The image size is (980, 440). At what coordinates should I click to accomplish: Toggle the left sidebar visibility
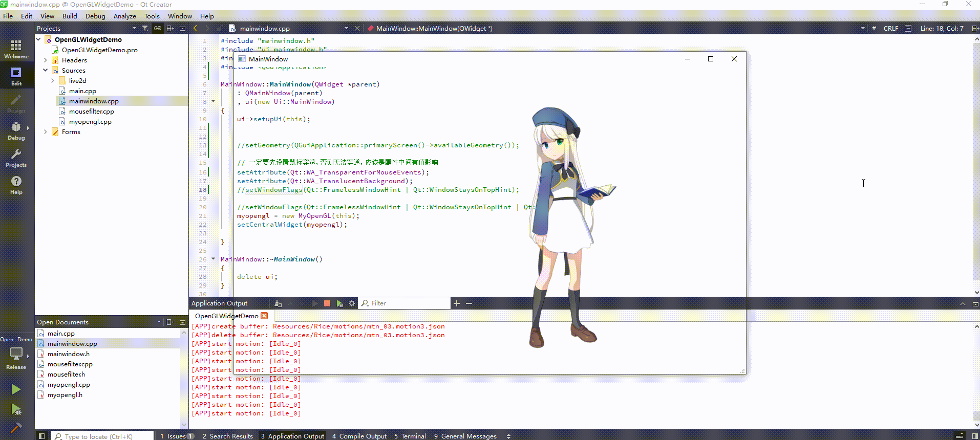click(x=42, y=436)
